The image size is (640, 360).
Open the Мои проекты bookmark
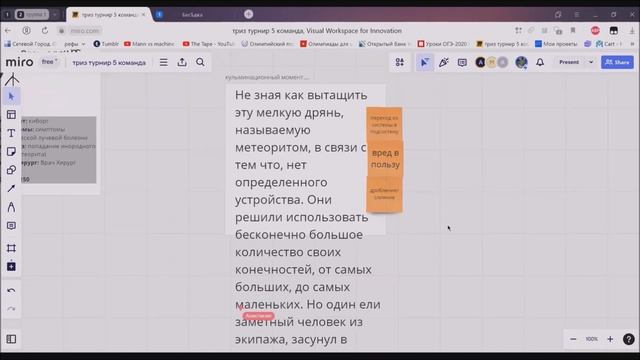pos(556,44)
